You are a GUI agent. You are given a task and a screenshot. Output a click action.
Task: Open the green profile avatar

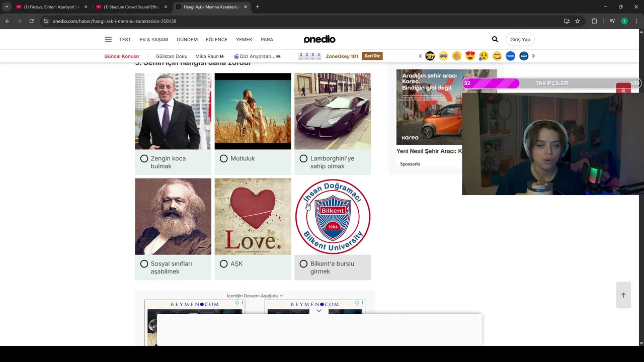click(624, 21)
